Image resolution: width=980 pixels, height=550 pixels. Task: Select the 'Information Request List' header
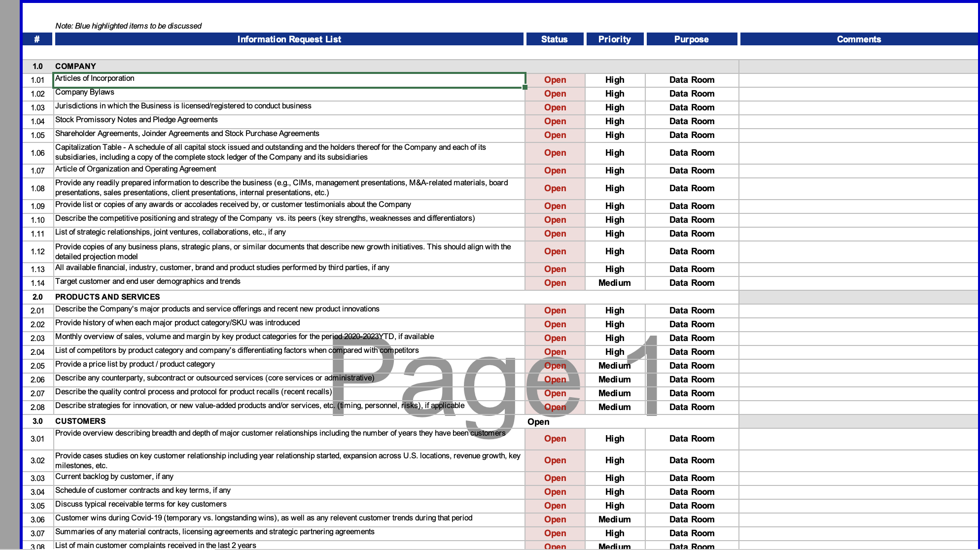289,39
